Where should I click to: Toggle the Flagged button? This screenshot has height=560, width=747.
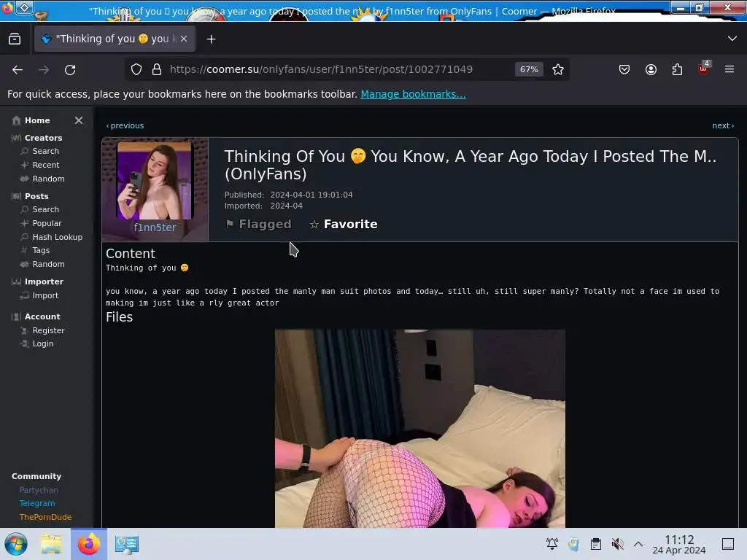(258, 225)
